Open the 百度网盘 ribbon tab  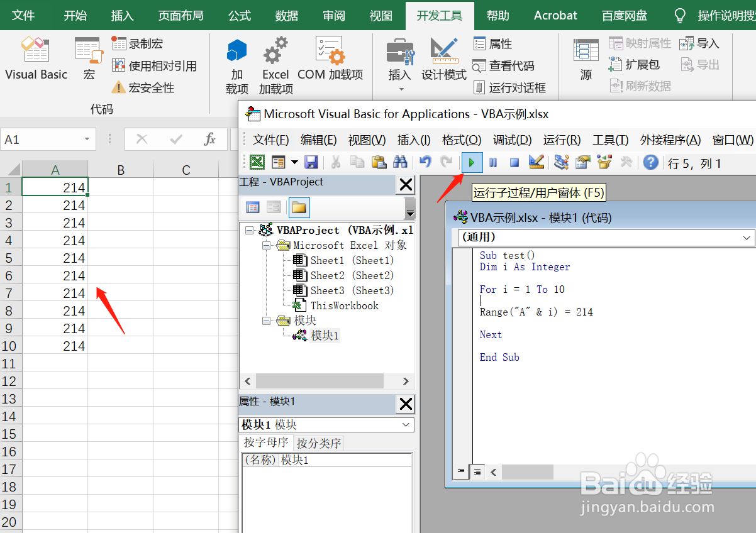click(x=625, y=15)
